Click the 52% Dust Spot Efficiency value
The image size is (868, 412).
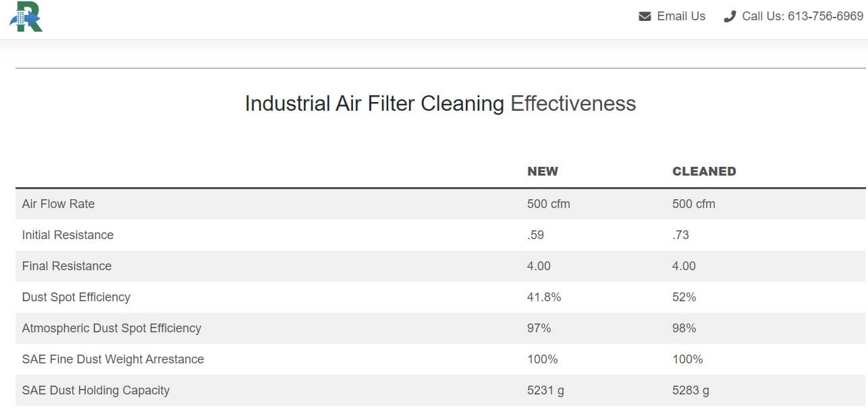(683, 297)
